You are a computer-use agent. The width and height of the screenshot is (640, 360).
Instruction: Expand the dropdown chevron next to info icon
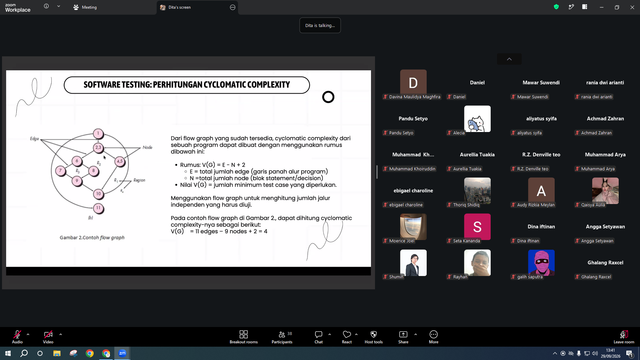[x=58, y=7]
